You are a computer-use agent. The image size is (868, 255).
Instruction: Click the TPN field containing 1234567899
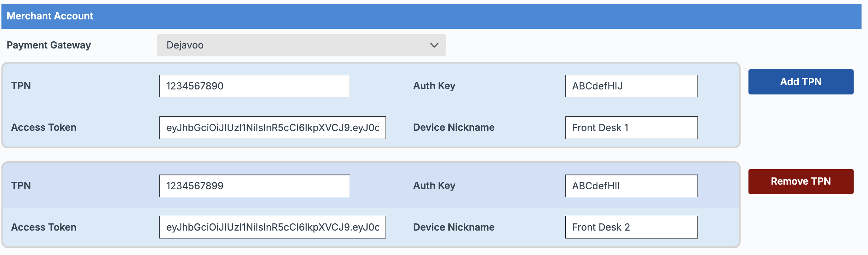click(254, 186)
